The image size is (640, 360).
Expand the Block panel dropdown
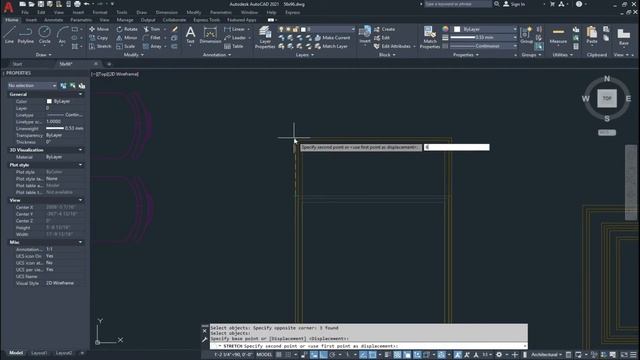[x=387, y=55]
